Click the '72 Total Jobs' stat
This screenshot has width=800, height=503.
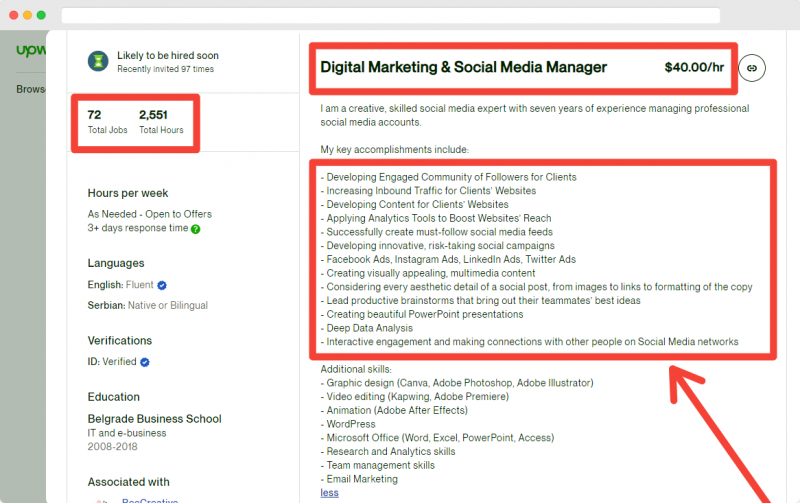click(107, 122)
